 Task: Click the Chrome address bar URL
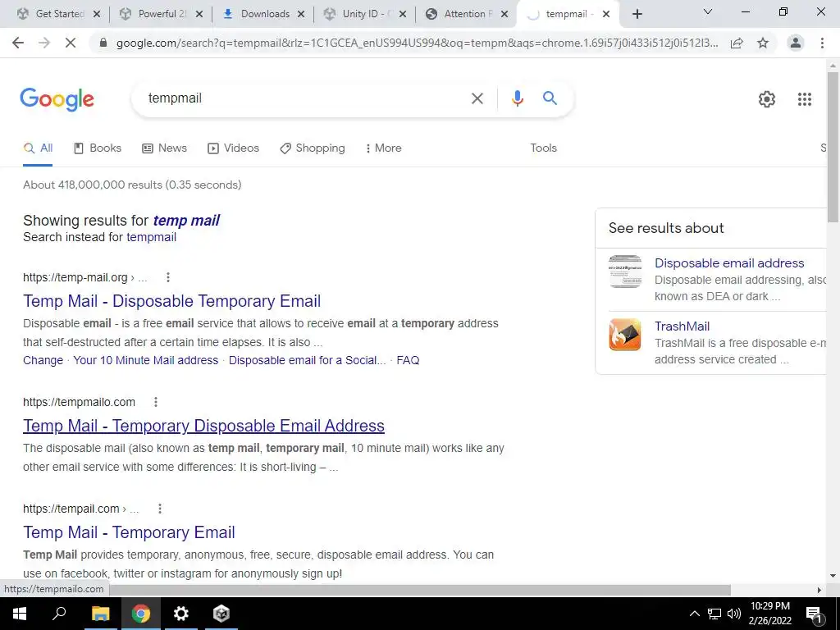[x=417, y=43]
